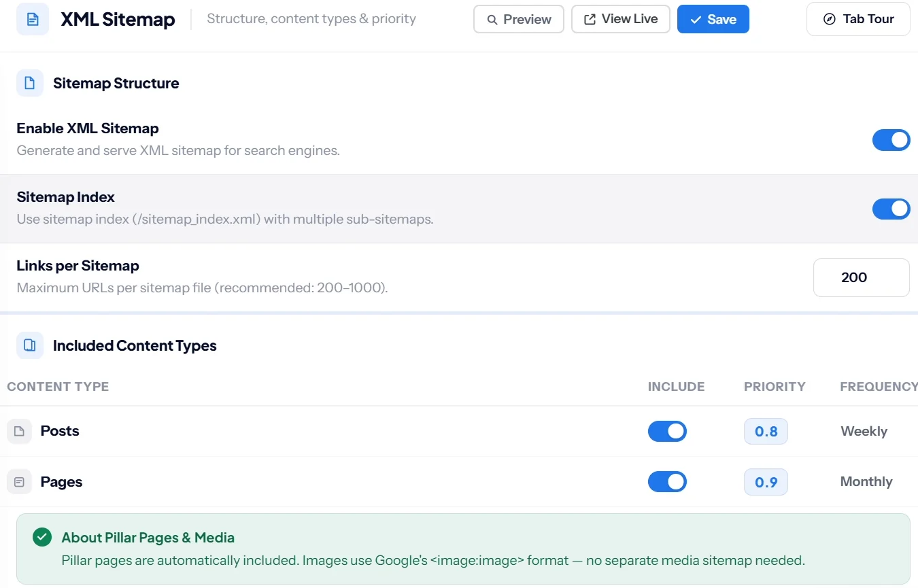Toggle Include switch for Posts

coord(667,431)
